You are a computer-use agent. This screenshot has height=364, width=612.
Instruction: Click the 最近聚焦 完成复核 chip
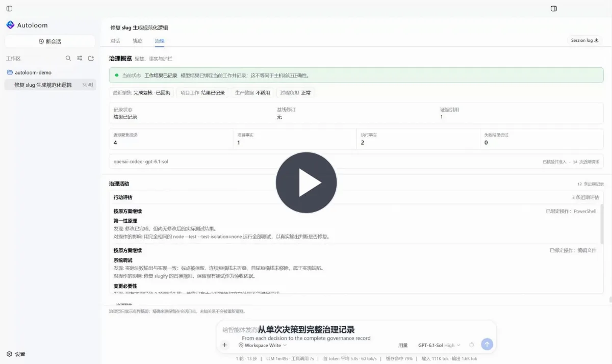point(142,93)
